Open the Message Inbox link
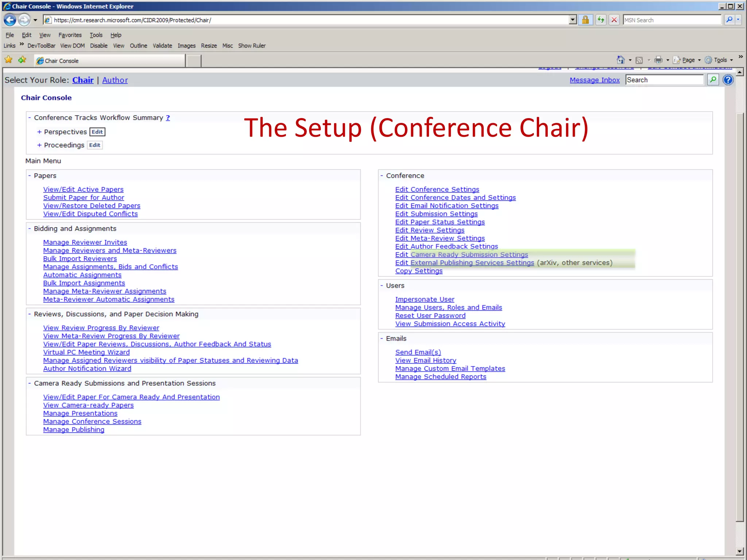 (x=595, y=80)
